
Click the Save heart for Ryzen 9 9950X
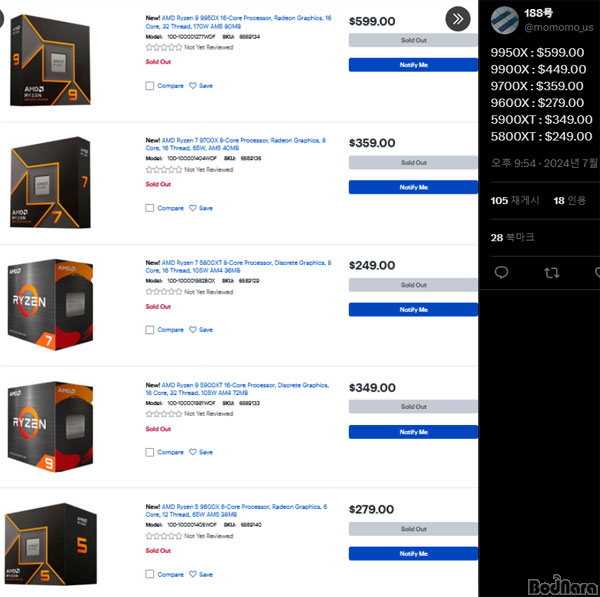point(193,86)
